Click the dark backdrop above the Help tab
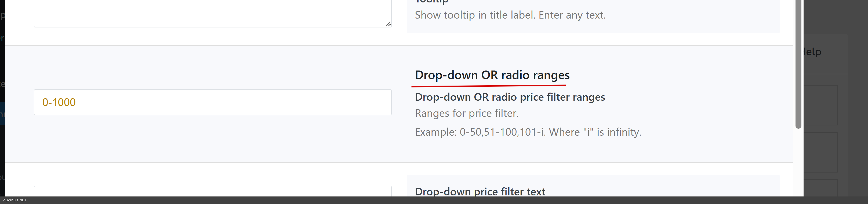Viewport: 868px width, 204px height. tap(832, 17)
